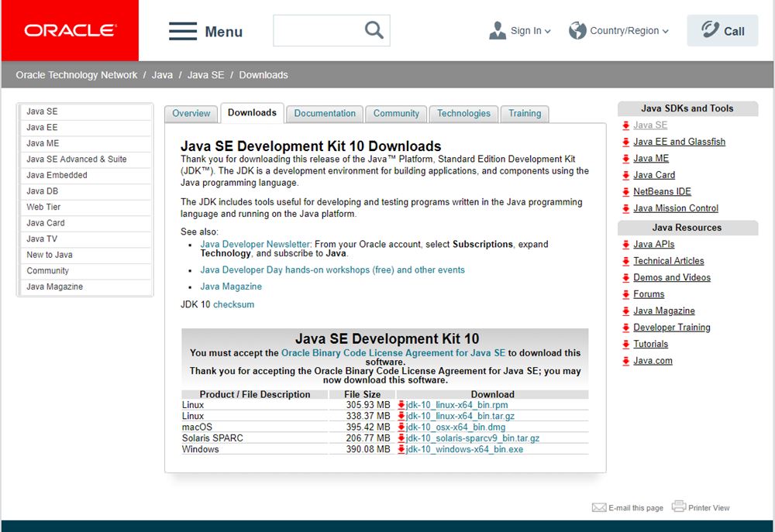Download jdk-10_osx-x64_bin.dmg
This screenshot has height=532, width=775.
tap(455, 427)
